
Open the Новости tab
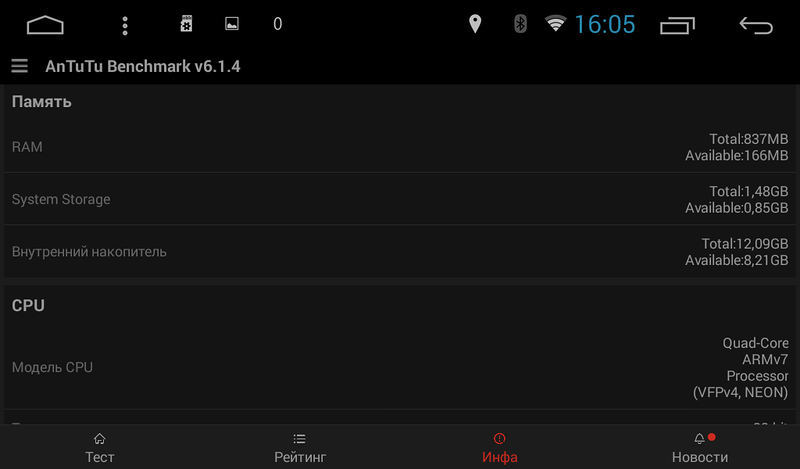coord(699,448)
